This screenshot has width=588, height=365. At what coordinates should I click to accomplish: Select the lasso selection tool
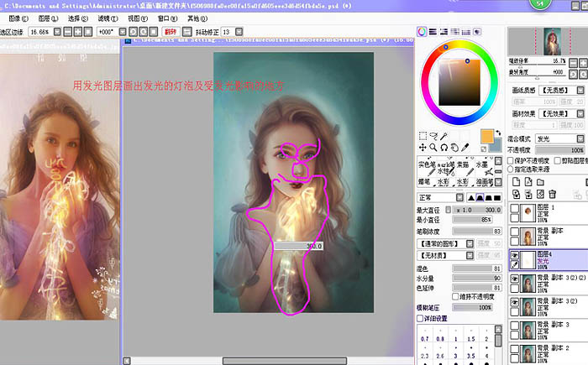[x=433, y=136]
